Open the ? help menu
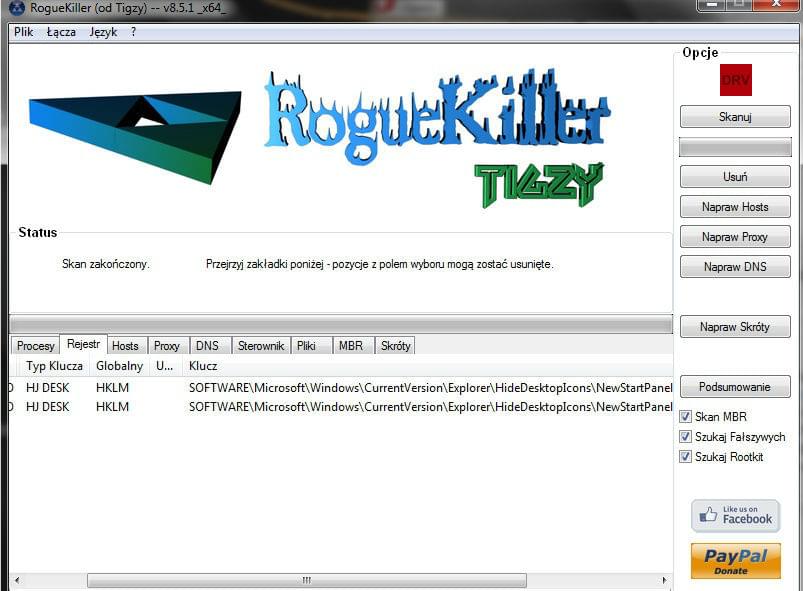 coord(133,32)
